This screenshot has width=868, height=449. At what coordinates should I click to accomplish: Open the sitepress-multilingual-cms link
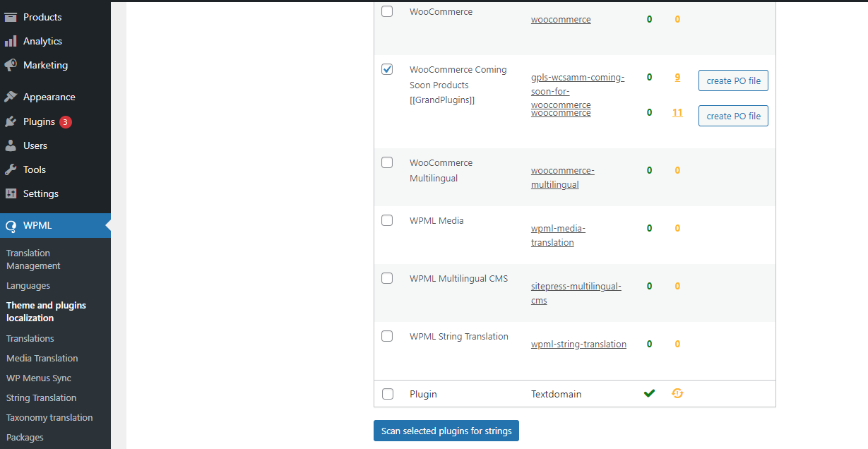pos(576,293)
